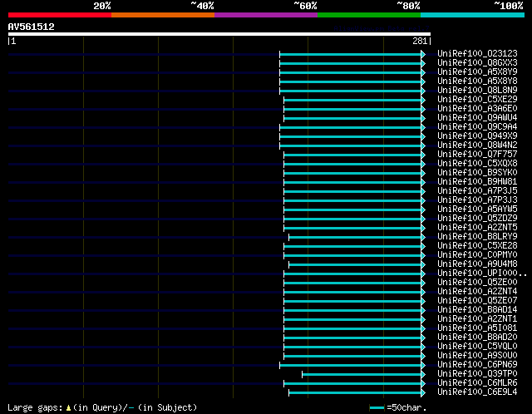Screen dimensions: 532x414
Task: Select UniRef100_Q8W4N2 label
Action: tap(477, 145)
